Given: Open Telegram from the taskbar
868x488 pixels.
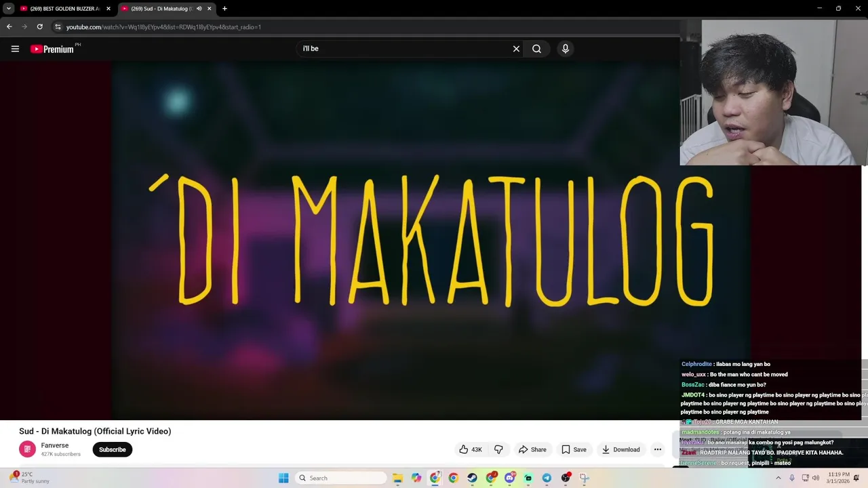Looking at the screenshot, I should coord(547,478).
